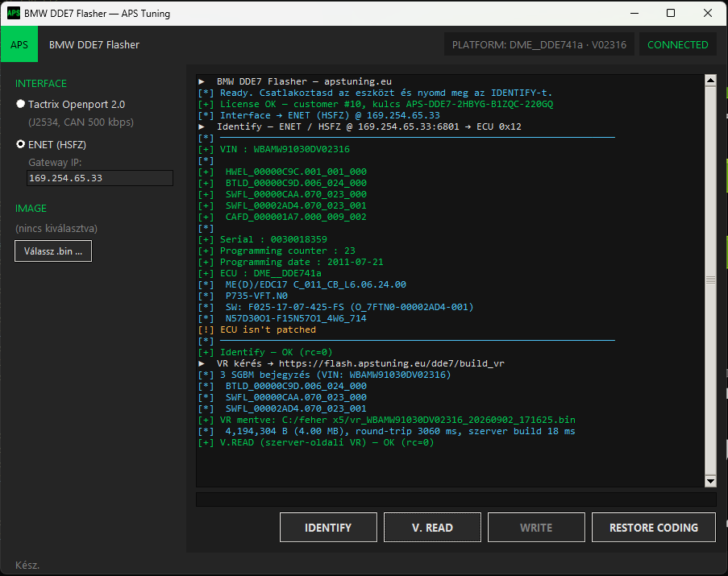Click the Gateway IP input field
The image size is (728, 576).
(x=100, y=178)
